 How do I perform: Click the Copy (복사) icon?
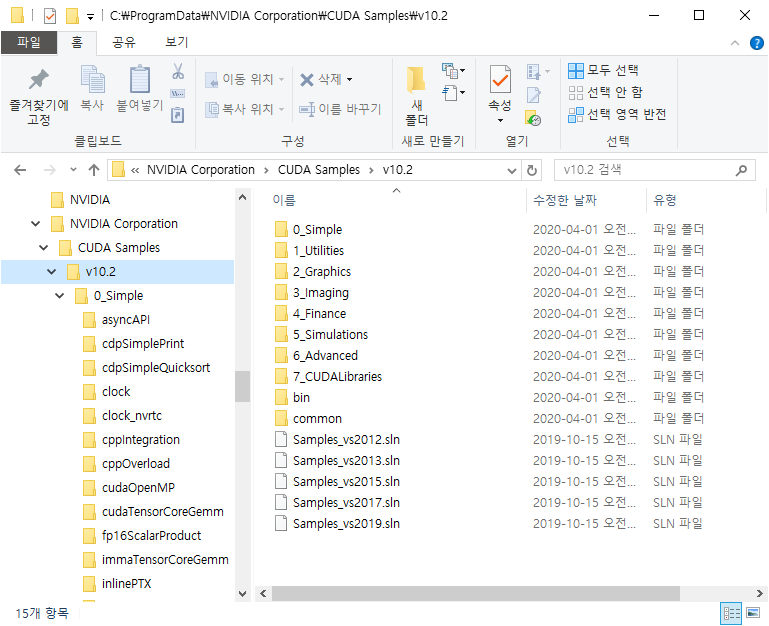pos(92,79)
